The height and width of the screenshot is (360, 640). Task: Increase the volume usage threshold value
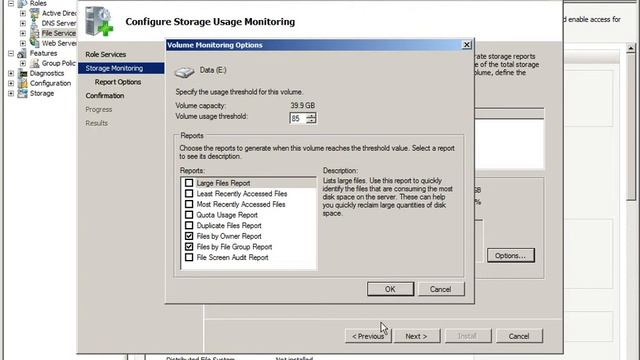(311, 116)
